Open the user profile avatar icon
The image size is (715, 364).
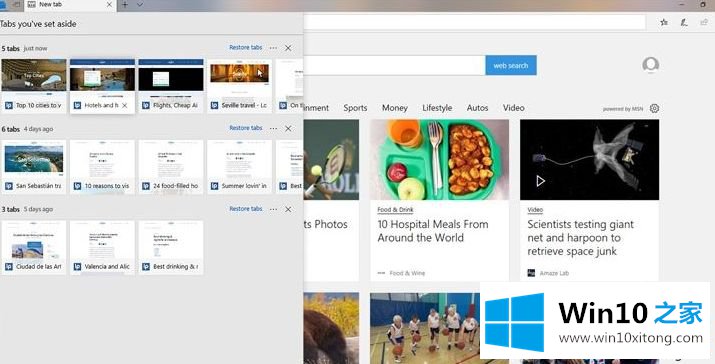(x=651, y=64)
